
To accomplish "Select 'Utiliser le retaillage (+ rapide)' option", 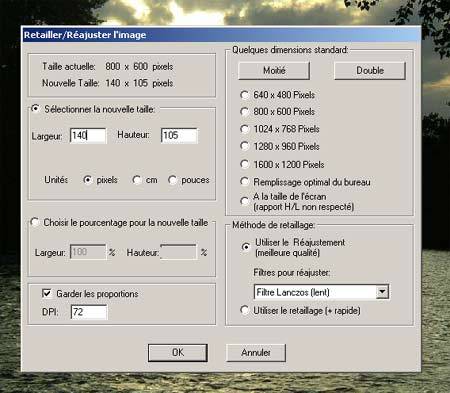I will click(245, 310).
